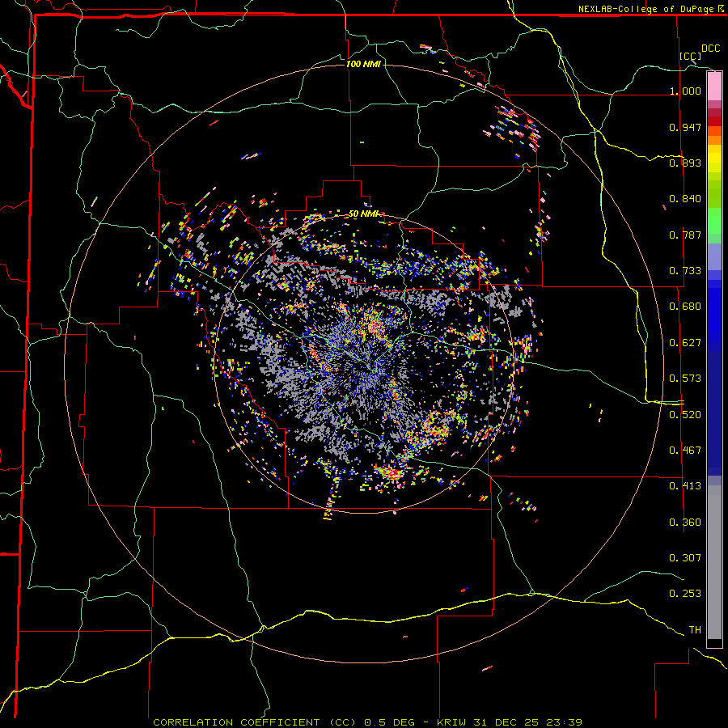This screenshot has width=728, height=728.
Task: Click the 0.680 legend value
Action: pyautogui.click(x=685, y=307)
